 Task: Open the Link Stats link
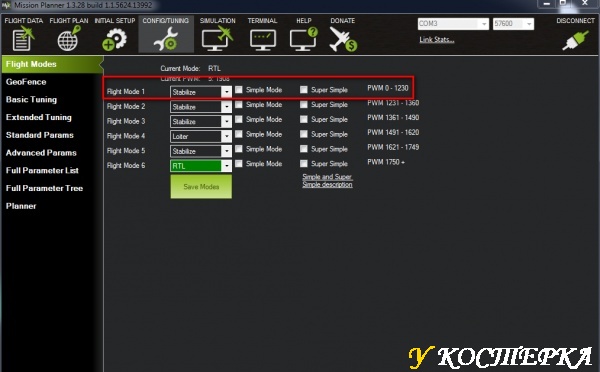click(437, 39)
